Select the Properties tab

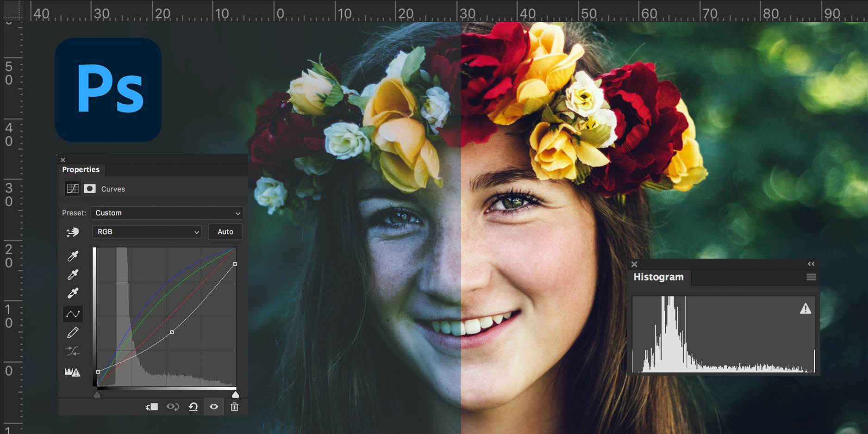click(x=81, y=170)
